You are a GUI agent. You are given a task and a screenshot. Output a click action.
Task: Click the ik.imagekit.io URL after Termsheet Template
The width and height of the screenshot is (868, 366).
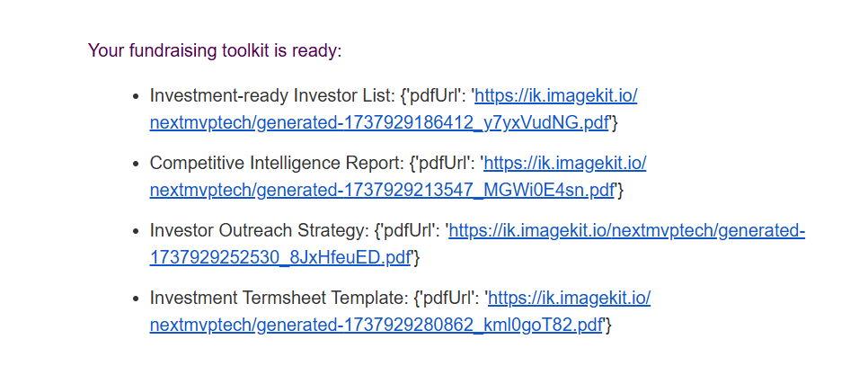tap(569, 299)
